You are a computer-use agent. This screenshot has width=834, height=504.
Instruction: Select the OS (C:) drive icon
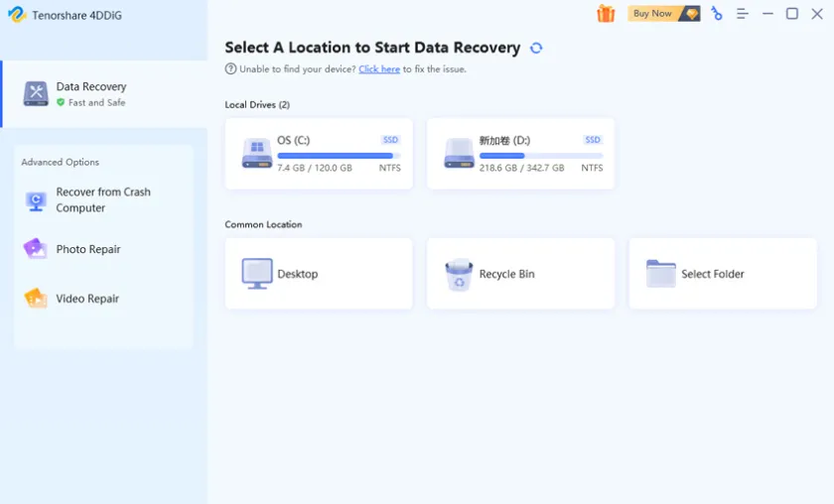click(x=257, y=154)
